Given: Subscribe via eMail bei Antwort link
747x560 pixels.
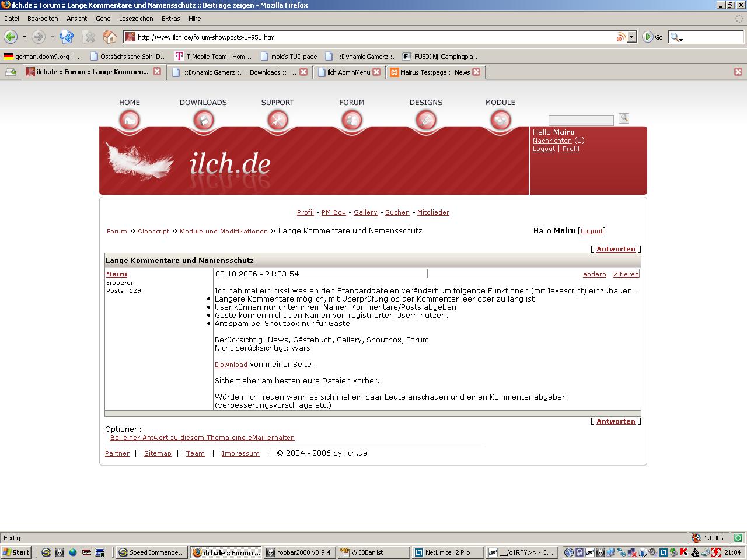Looking at the screenshot, I should click(203, 437).
